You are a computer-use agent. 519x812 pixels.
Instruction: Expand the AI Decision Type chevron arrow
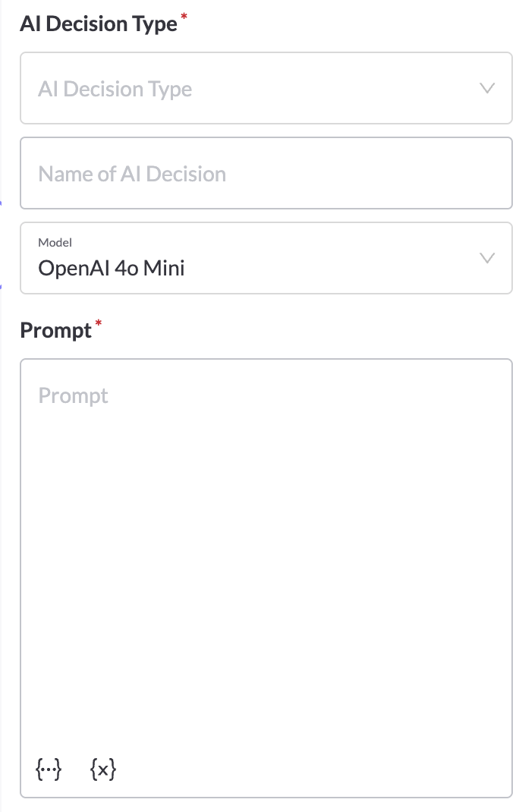pyautogui.click(x=487, y=88)
